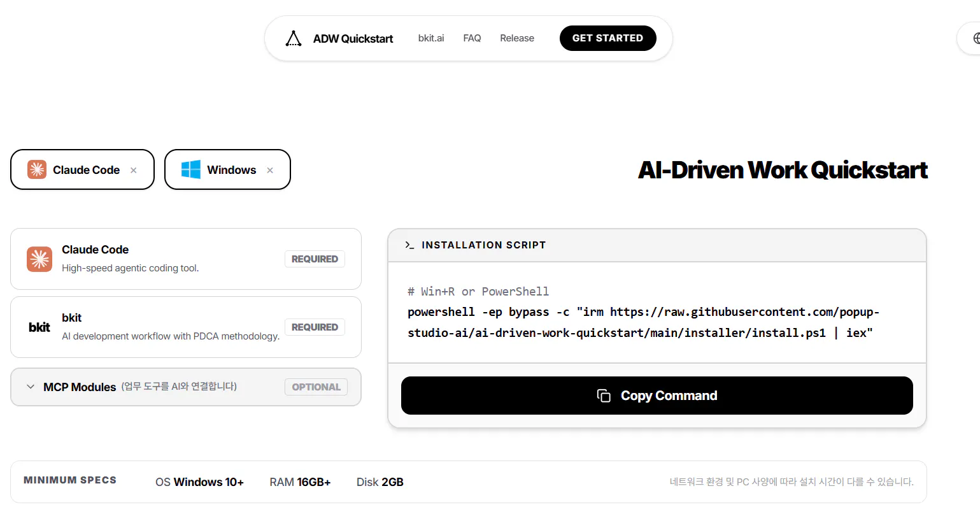
Task: Click the powershell install command text
Action: [643, 322]
